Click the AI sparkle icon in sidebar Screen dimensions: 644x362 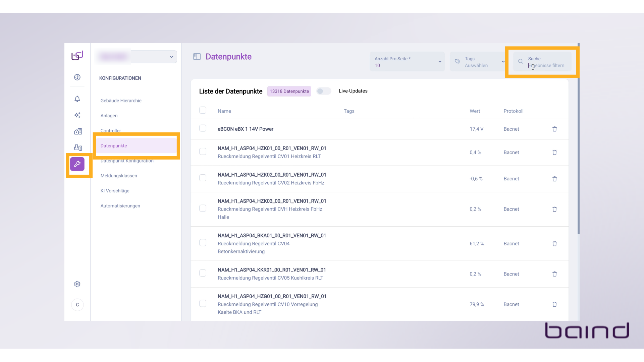(77, 115)
